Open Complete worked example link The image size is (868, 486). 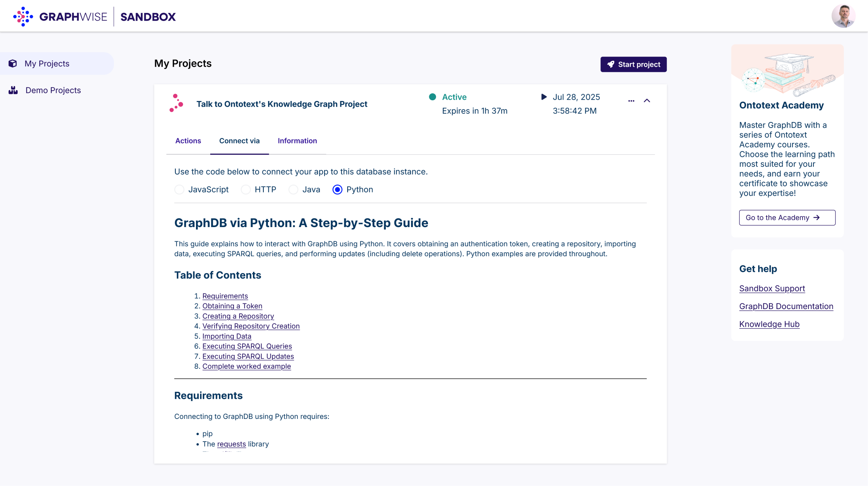[246, 366]
